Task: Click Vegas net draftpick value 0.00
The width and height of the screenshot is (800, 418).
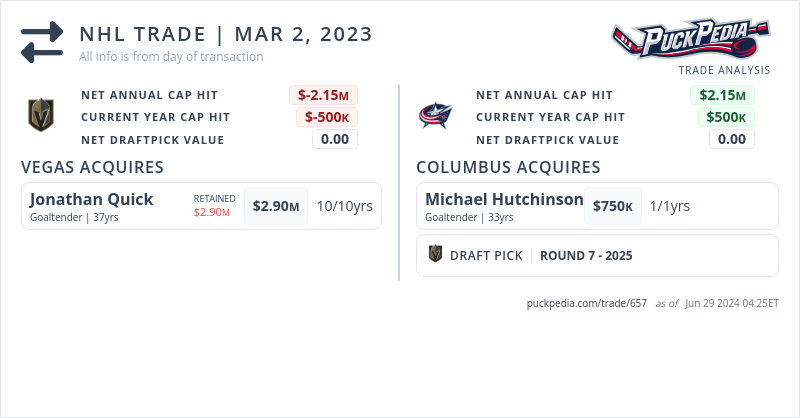Action: click(335, 139)
